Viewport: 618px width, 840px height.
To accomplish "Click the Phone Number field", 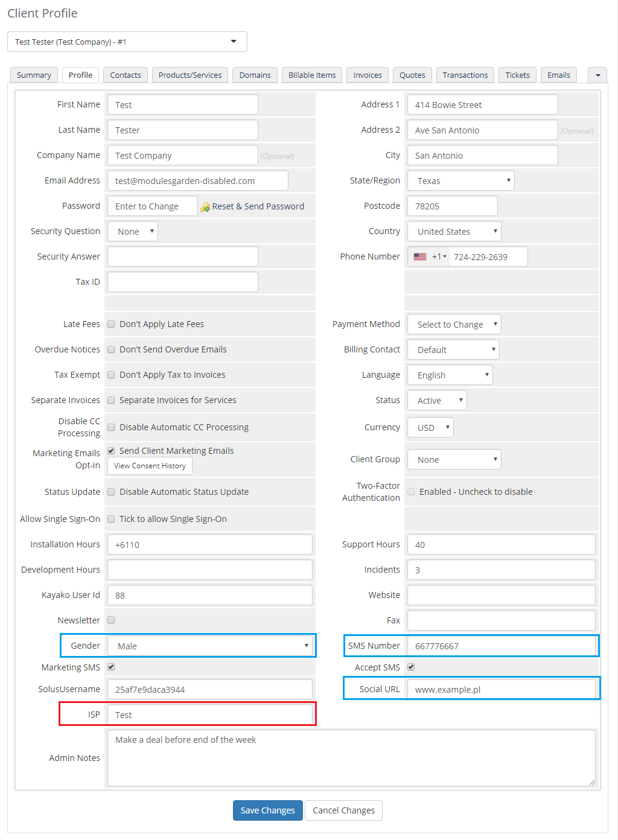I will coord(489,256).
